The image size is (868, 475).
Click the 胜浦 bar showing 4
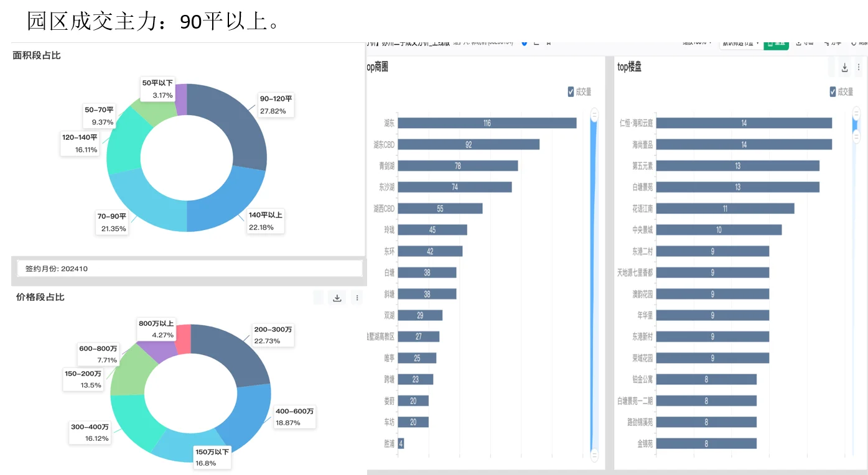click(x=401, y=443)
